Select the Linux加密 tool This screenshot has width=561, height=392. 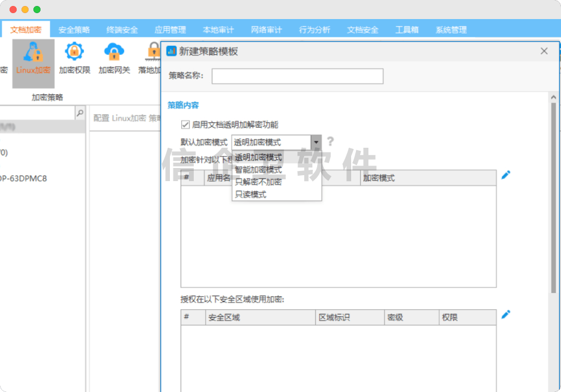click(32, 58)
